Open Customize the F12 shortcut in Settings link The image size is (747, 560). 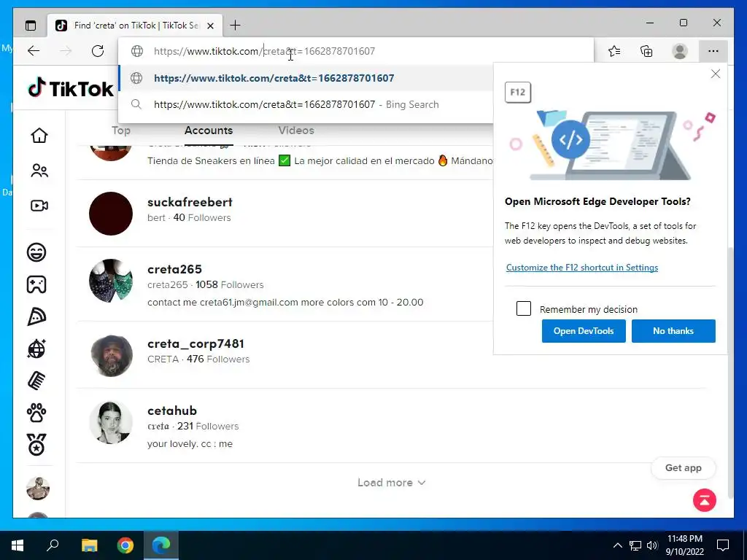(x=581, y=268)
